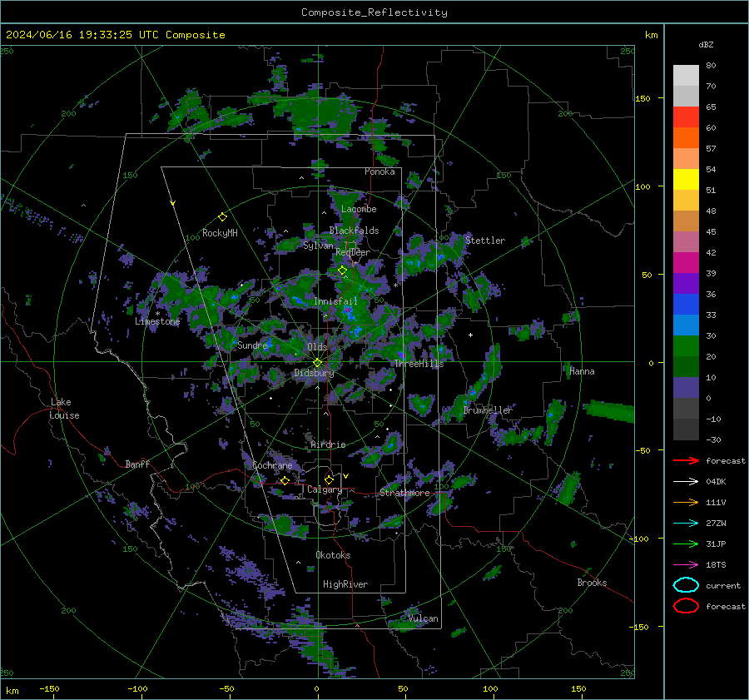Image resolution: width=749 pixels, height=700 pixels.
Task: Click the Vulcan town label
Action: [424, 618]
